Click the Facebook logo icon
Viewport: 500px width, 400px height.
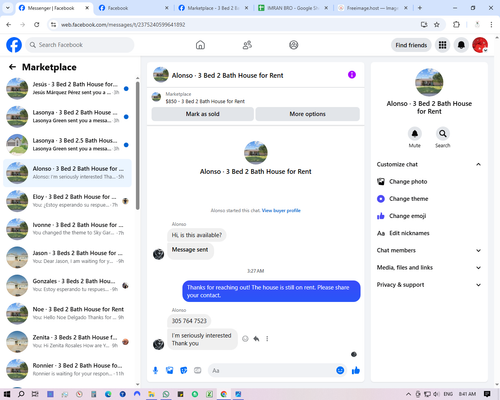click(x=14, y=45)
